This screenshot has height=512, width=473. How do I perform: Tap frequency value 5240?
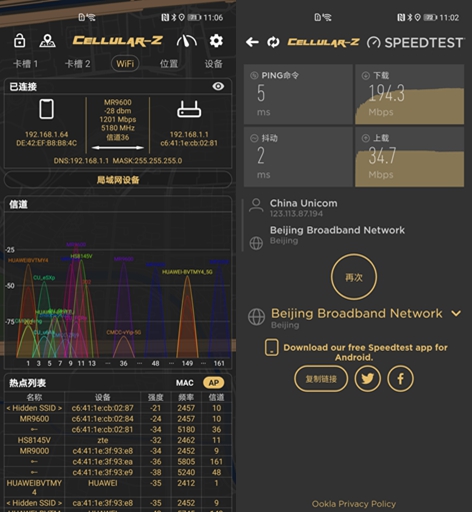pyautogui.click(x=186, y=472)
